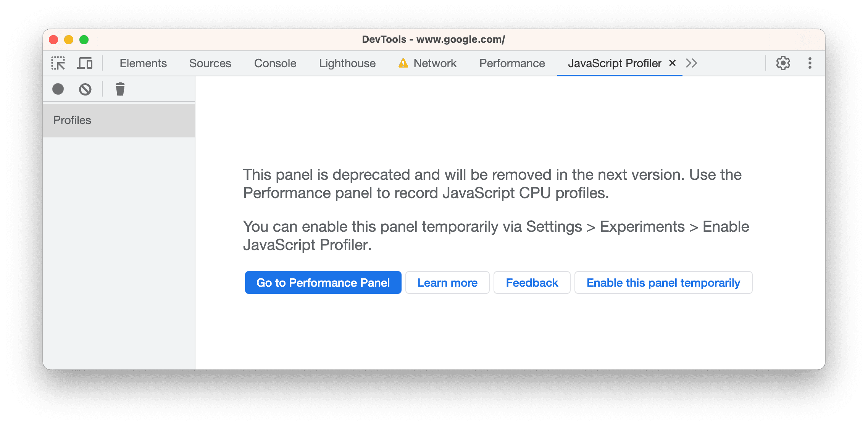Open DevTools Settings gear icon
The height and width of the screenshot is (426, 868).
pyautogui.click(x=784, y=63)
